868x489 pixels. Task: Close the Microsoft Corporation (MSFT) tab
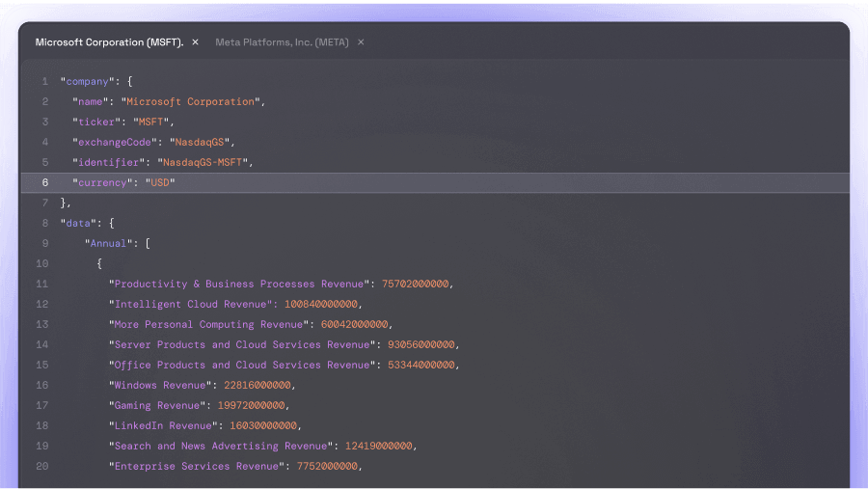(x=196, y=42)
